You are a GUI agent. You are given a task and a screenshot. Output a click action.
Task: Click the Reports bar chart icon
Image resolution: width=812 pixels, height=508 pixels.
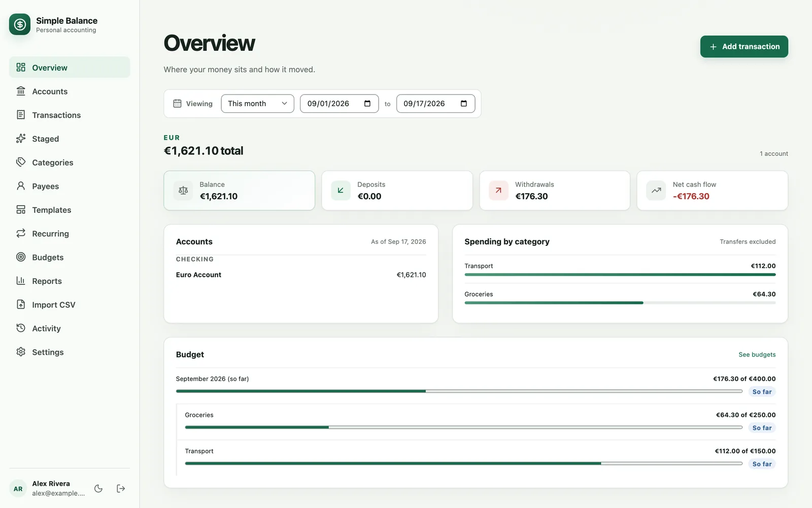21,280
